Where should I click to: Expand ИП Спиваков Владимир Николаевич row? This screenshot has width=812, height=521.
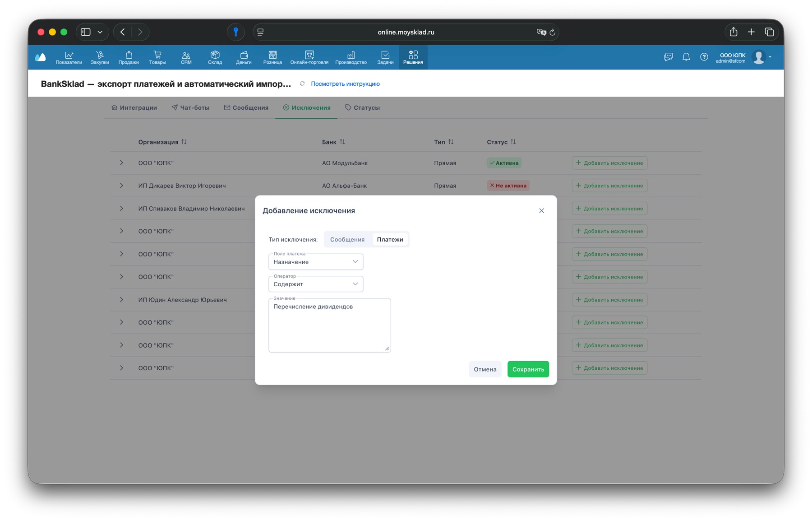click(x=121, y=209)
